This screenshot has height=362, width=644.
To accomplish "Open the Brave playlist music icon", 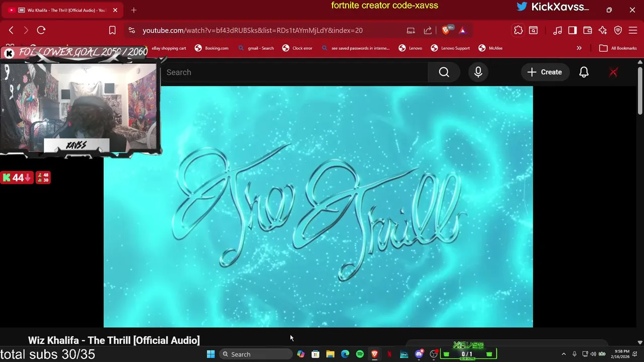I will [x=557, y=30].
